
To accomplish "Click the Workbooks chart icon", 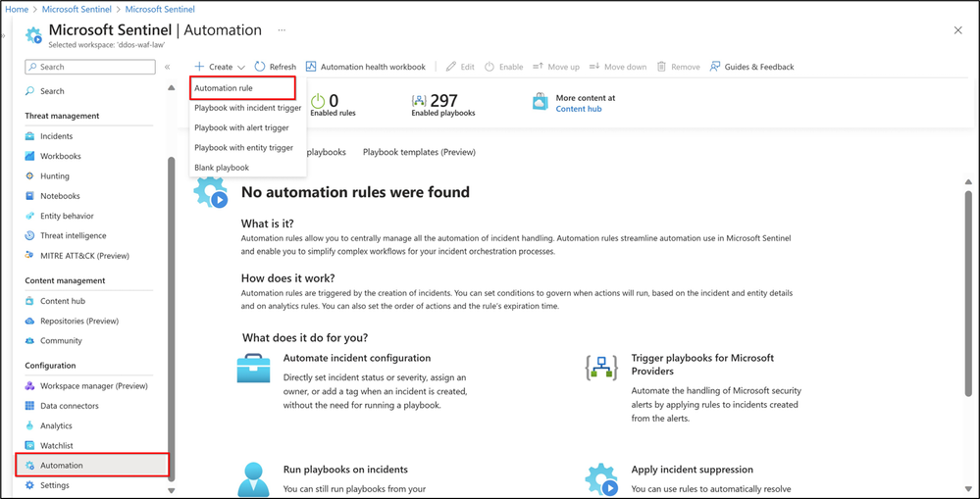I will [x=29, y=156].
